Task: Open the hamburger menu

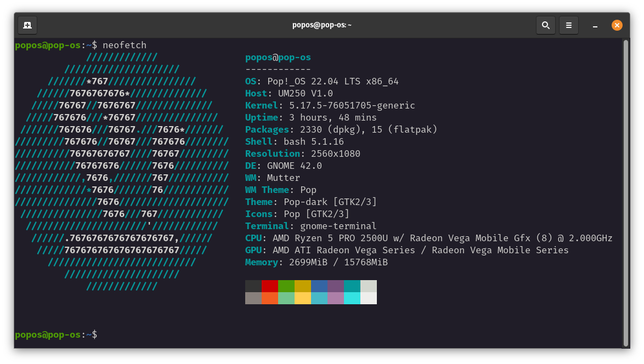Action: pos(568,25)
